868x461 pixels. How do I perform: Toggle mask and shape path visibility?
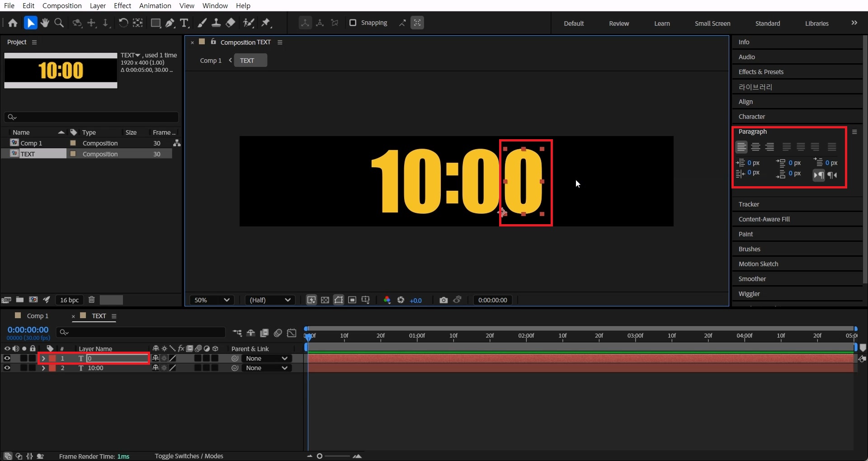point(339,300)
